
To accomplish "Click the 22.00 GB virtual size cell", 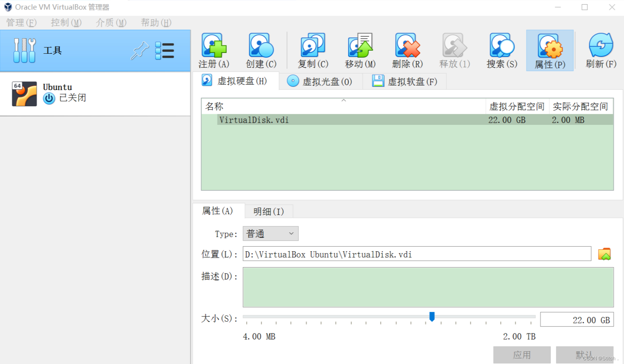I will click(x=507, y=120).
